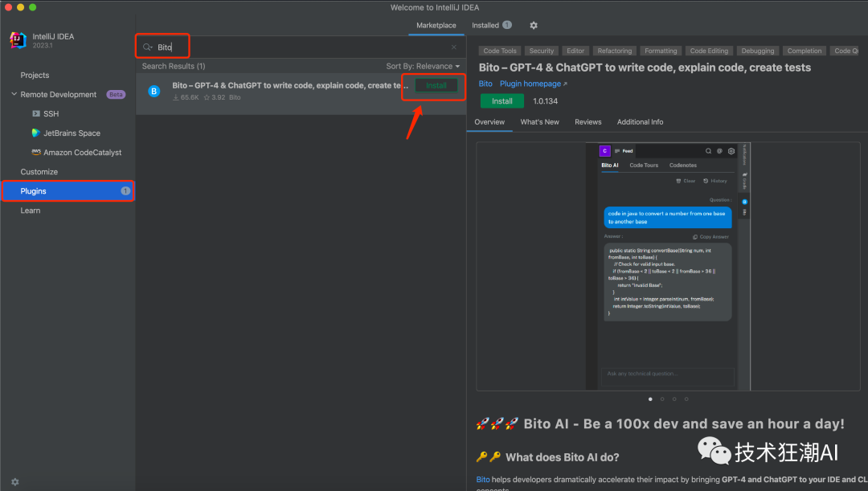
Task: Select the Code Tools tag
Action: click(500, 51)
